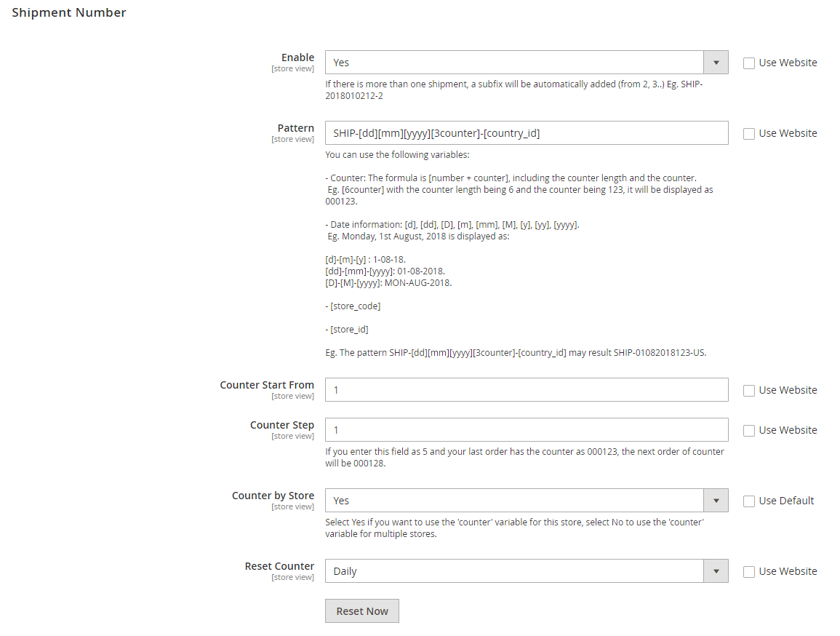Click the Enable field label
The height and width of the screenshot is (636, 840).
297,57
